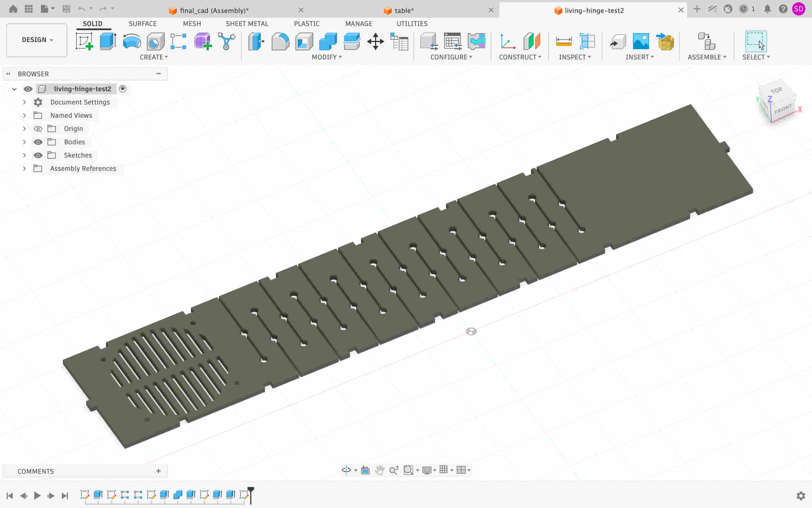
Task: Click the TOP face of ViewCube
Action: pos(776,90)
